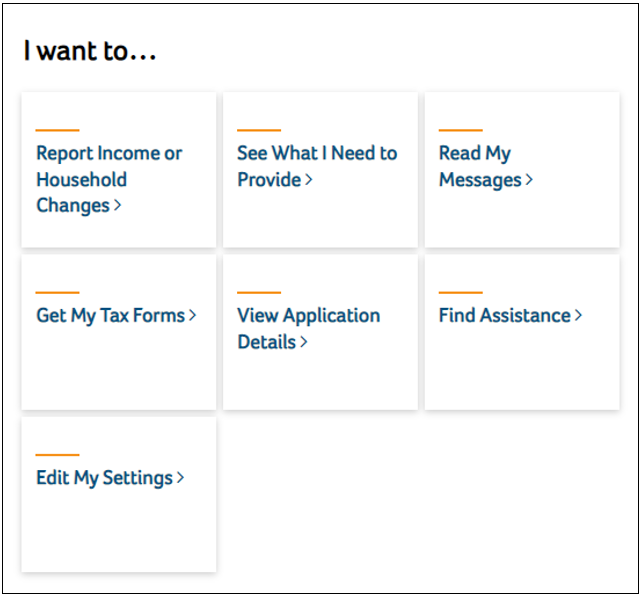Screen dimensions: 643x598
Task: Open the Edit My Settings link
Action: 104,478
